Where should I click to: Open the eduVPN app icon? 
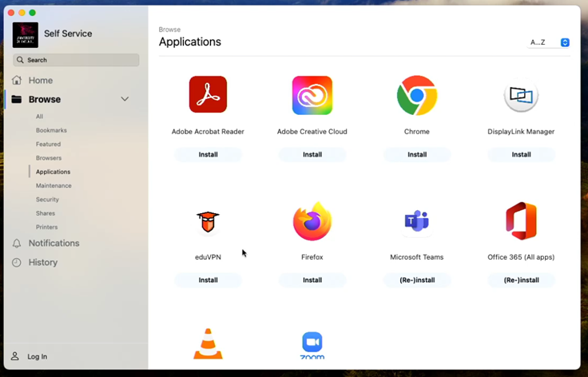208,221
